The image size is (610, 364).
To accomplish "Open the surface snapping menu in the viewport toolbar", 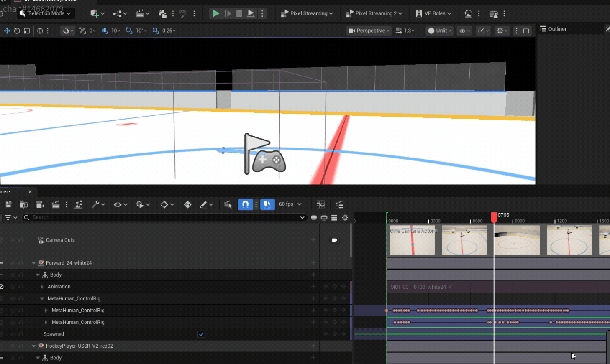I will point(67,31).
